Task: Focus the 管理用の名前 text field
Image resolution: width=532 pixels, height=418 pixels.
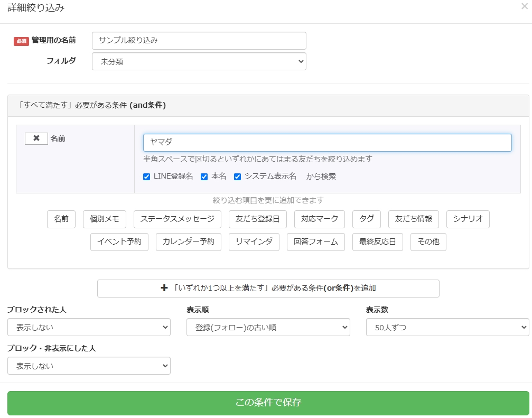Action: coord(199,41)
